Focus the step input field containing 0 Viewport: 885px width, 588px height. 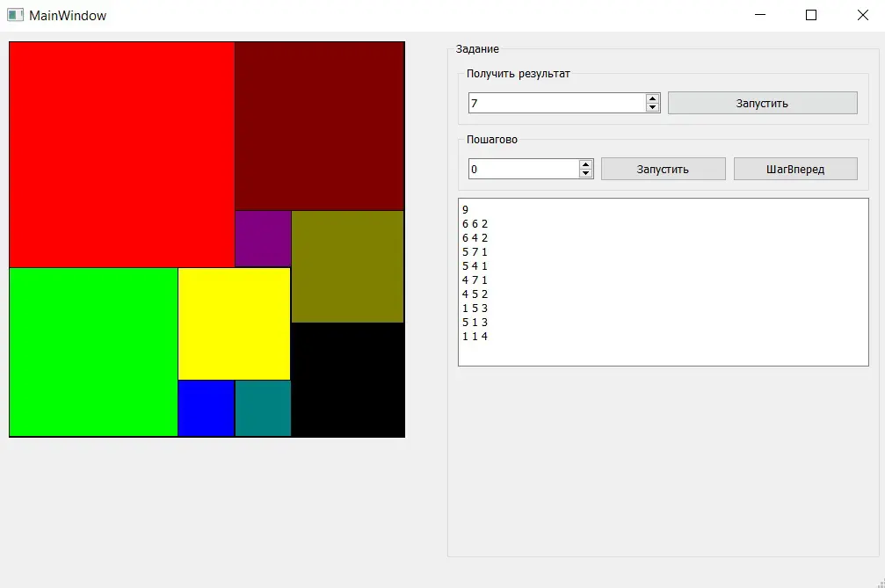click(523, 169)
